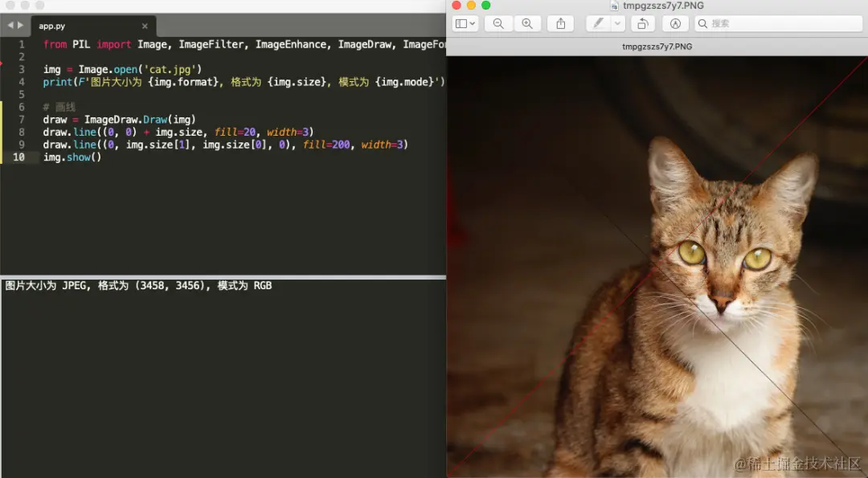The width and height of the screenshot is (868, 478).
Task: Click 'fill=20' parameter in line 8
Action: pyautogui.click(x=235, y=133)
